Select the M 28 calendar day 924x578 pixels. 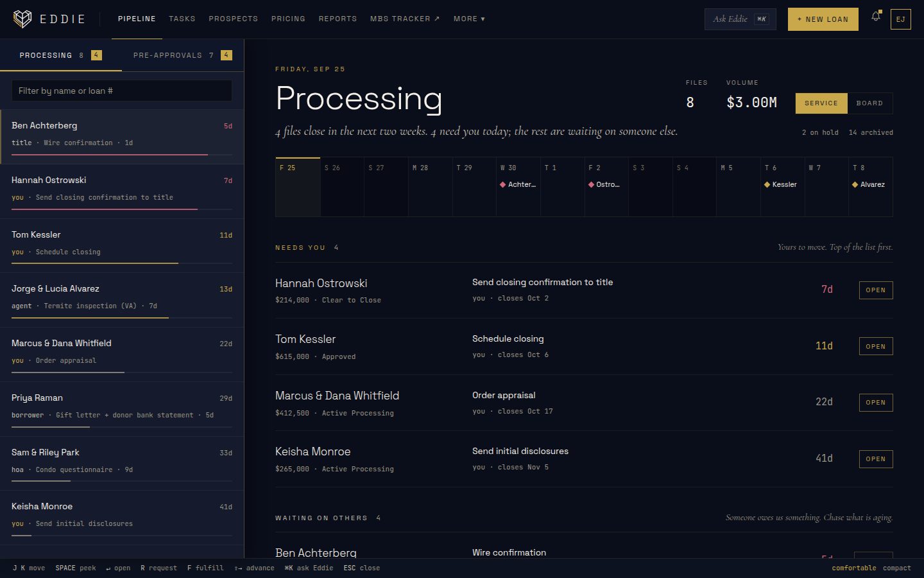tap(430, 187)
